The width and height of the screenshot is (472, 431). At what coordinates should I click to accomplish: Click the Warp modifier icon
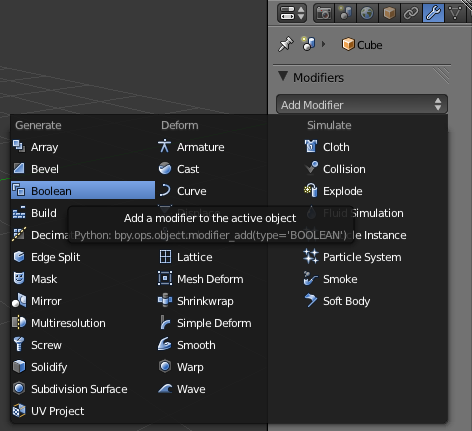(x=165, y=367)
